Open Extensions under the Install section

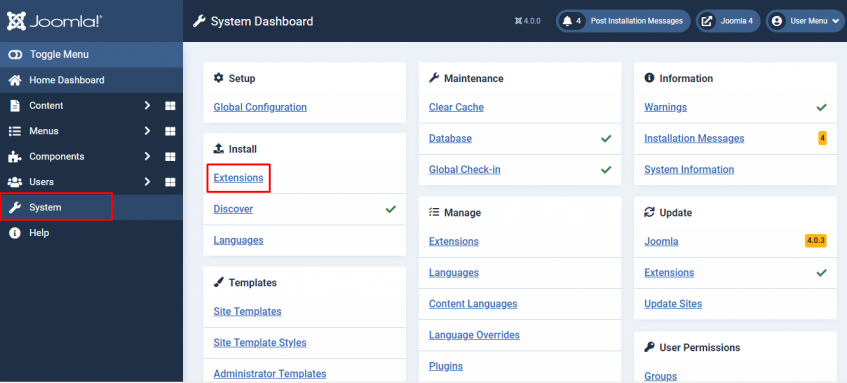pos(238,178)
